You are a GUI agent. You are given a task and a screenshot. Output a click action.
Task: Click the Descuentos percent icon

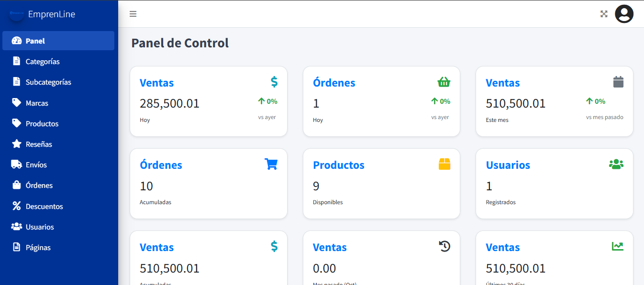[17, 206]
